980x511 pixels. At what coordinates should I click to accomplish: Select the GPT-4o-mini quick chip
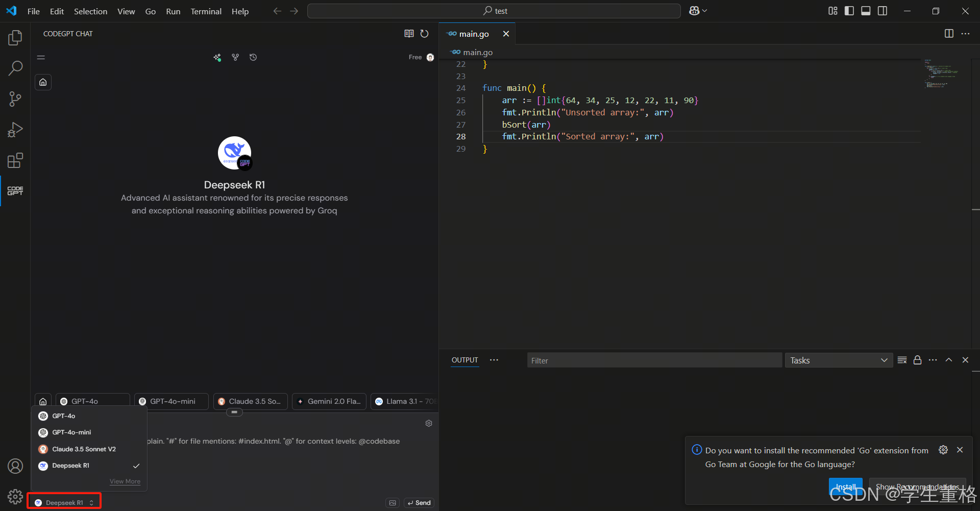[x=171, y=401]
